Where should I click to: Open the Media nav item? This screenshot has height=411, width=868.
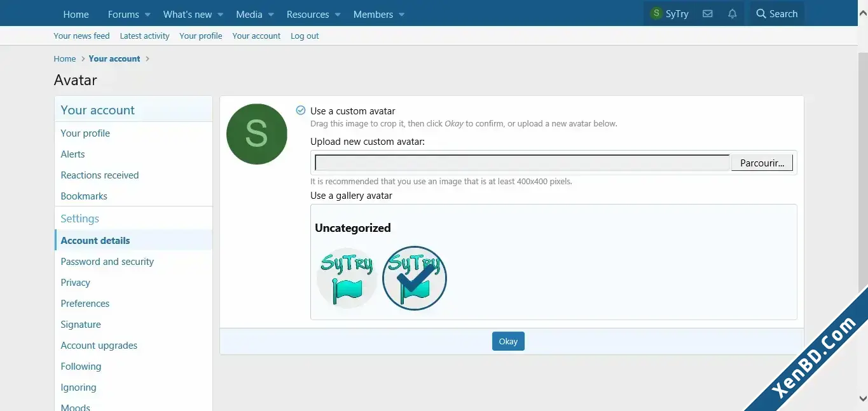click(x=249, y=14)
